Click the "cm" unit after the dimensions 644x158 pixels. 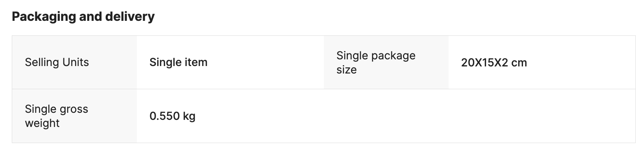click(x=519, y=62)
